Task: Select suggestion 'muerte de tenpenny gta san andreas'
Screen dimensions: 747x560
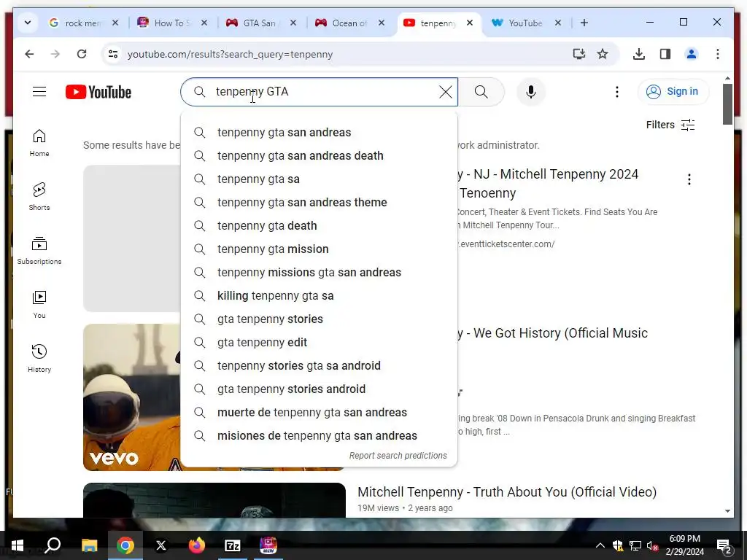Action: 320,413
